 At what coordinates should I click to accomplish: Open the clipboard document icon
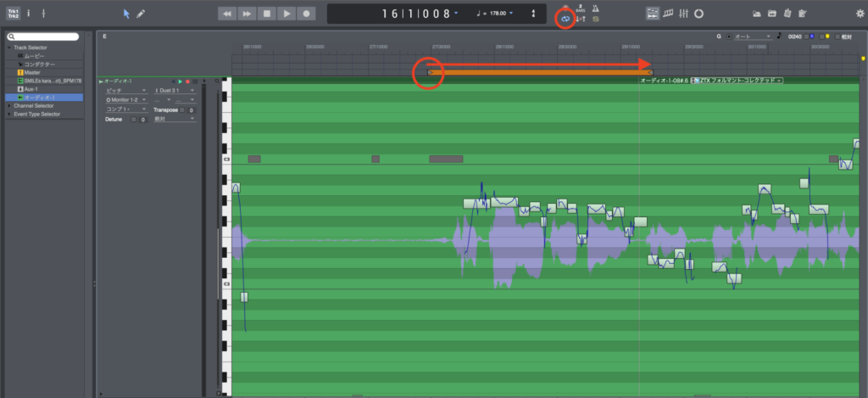coord(787,14)
